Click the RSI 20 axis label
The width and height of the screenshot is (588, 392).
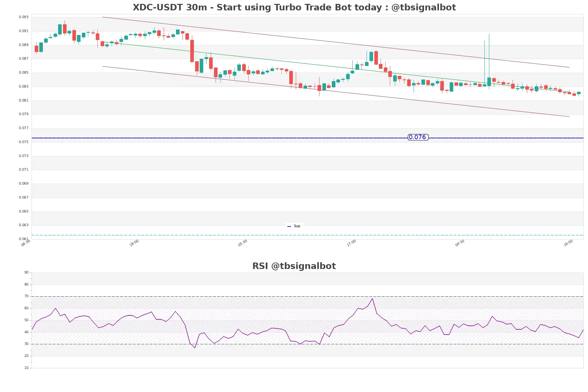click(26, 356)
